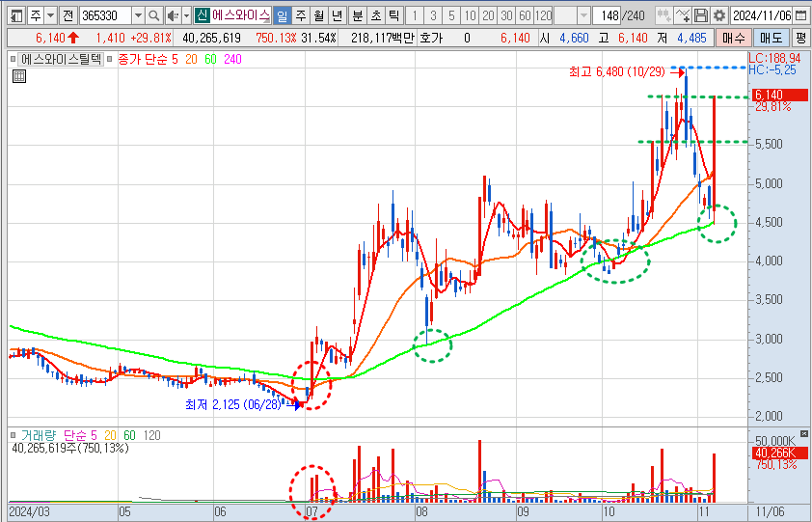Select the 30 interval button
This screenshot has height=522, width=812.
point(506,16)
